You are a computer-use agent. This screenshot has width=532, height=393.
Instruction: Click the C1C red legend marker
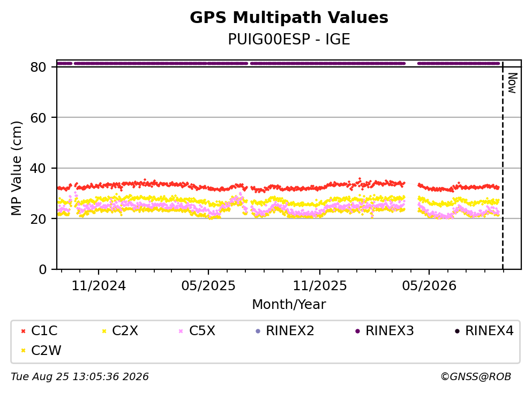pyautogui.click(x=23, y=331)
